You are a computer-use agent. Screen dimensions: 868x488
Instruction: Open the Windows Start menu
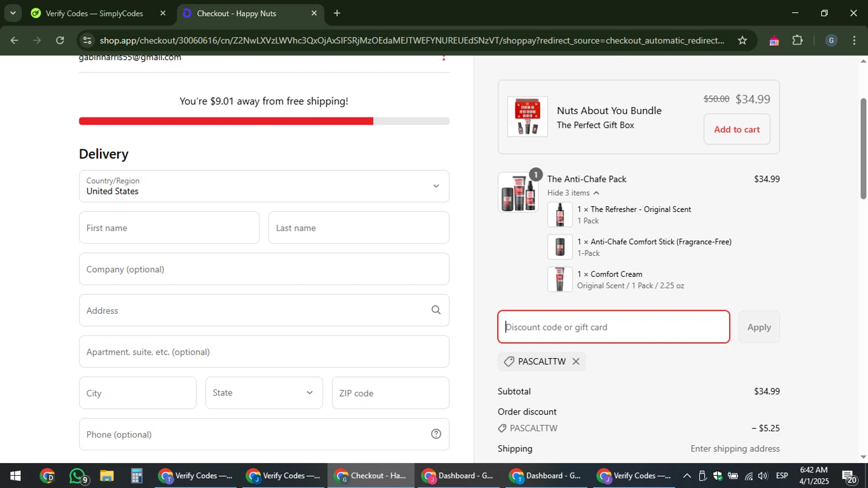[16, 476]
